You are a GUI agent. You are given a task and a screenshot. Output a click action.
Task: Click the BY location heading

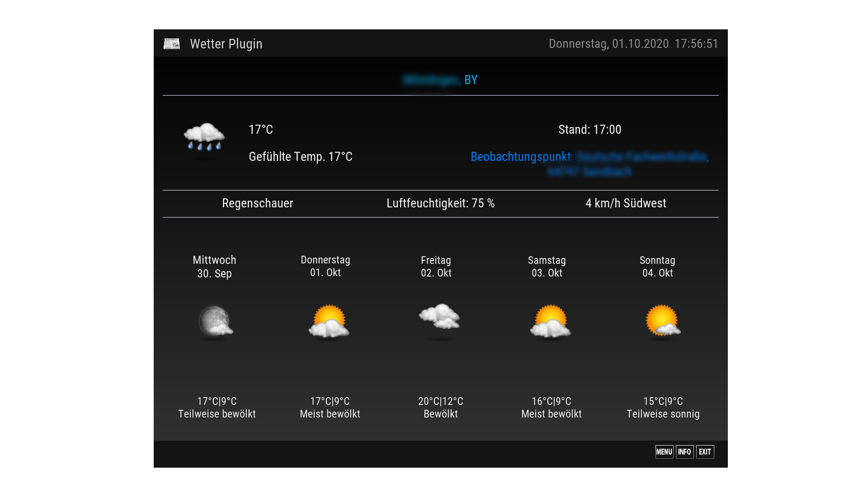[471, 80]
